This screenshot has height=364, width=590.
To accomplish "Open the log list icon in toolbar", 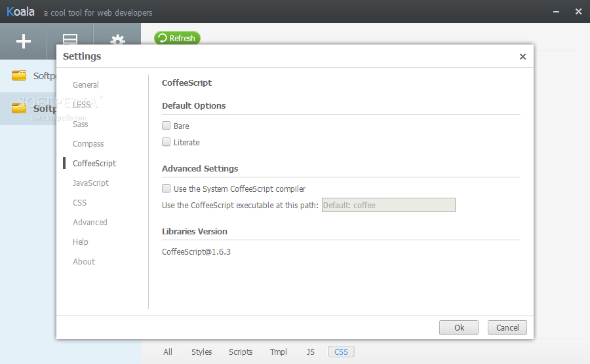I will [x=70, y=39].
